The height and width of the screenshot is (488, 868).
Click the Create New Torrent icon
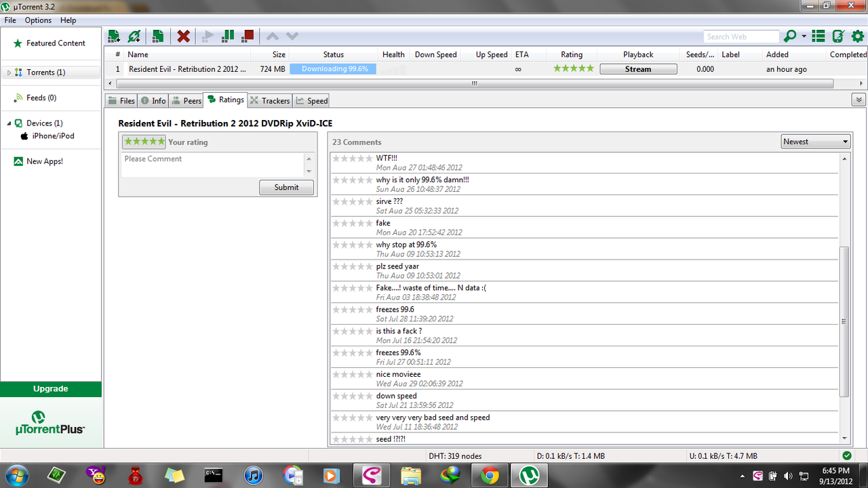[158, 36]
